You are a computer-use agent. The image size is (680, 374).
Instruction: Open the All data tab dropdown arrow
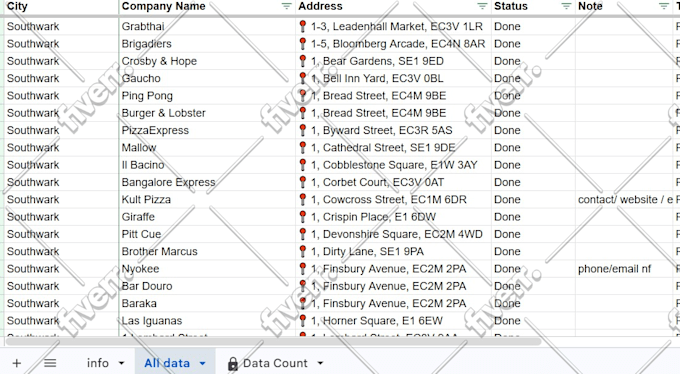point(203,363)
